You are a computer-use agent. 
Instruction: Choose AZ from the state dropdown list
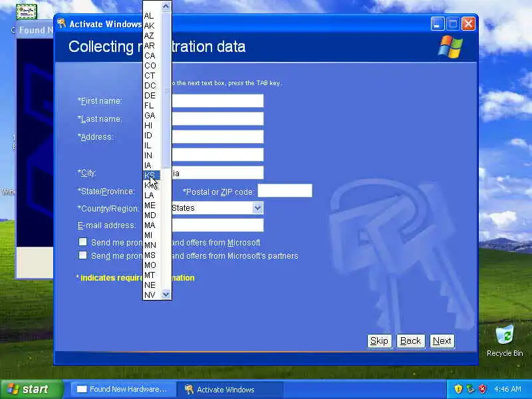point(152,36)
